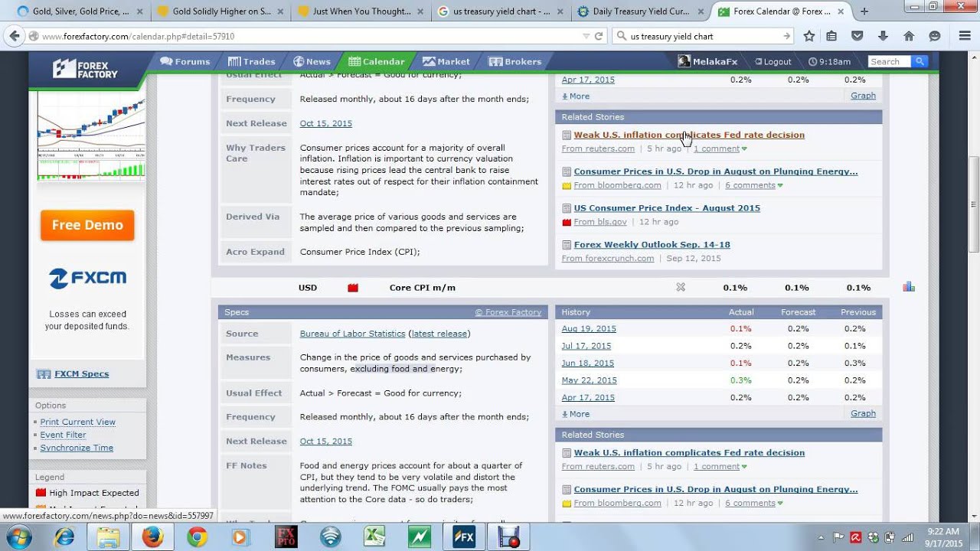Viewport: 980px width, 551px height.
Task: Click the Core CPI m/m red impact icon
Action: [x=353, y=288]
